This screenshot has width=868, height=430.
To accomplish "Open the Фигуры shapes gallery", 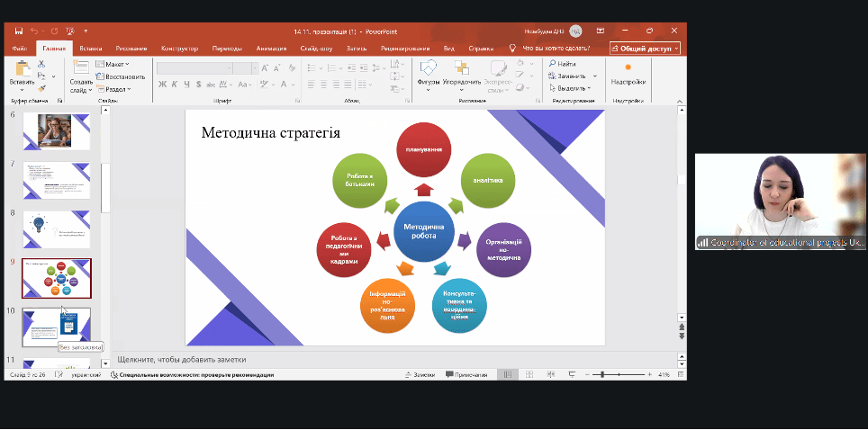I will [429, 70].
